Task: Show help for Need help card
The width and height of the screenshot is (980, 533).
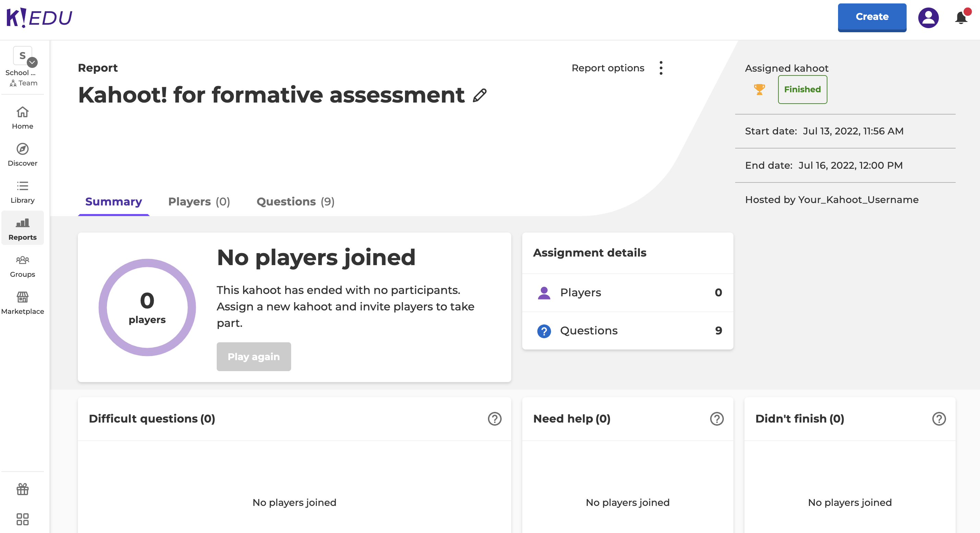Action: click(x=717, y=419)
